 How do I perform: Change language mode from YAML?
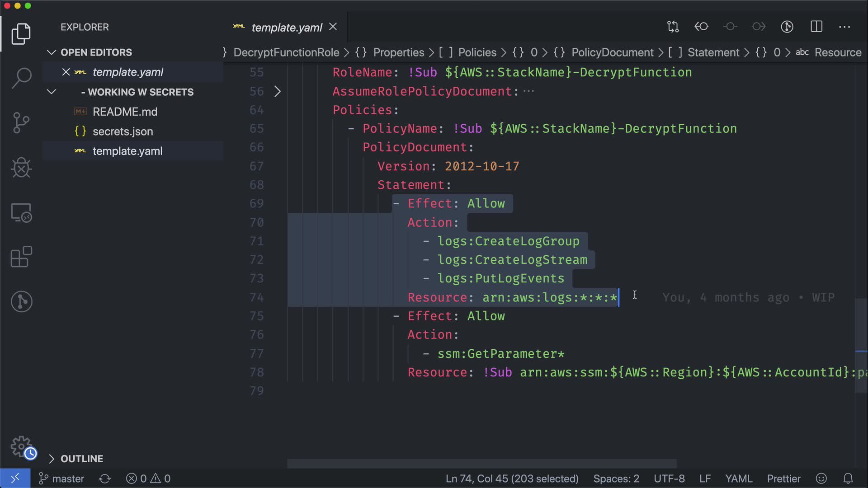click(x=738, y=479)
